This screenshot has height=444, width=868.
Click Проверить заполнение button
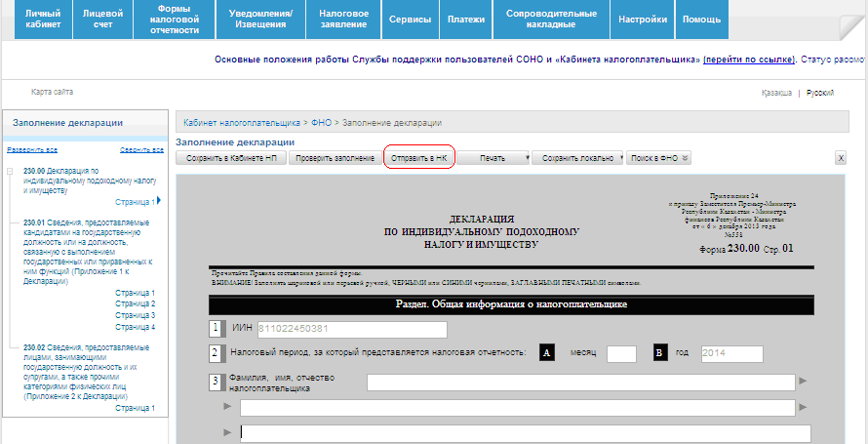click(335, 158)
